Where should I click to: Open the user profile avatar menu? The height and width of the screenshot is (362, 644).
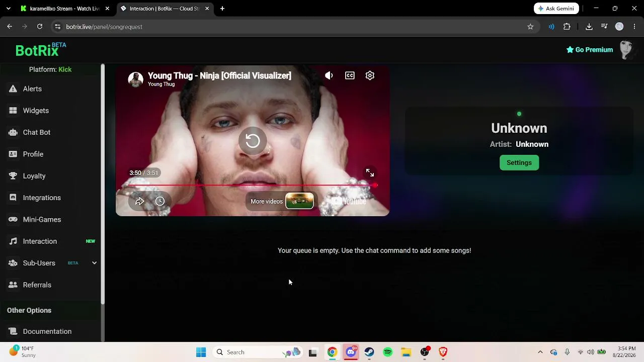[x=626, y=50]
